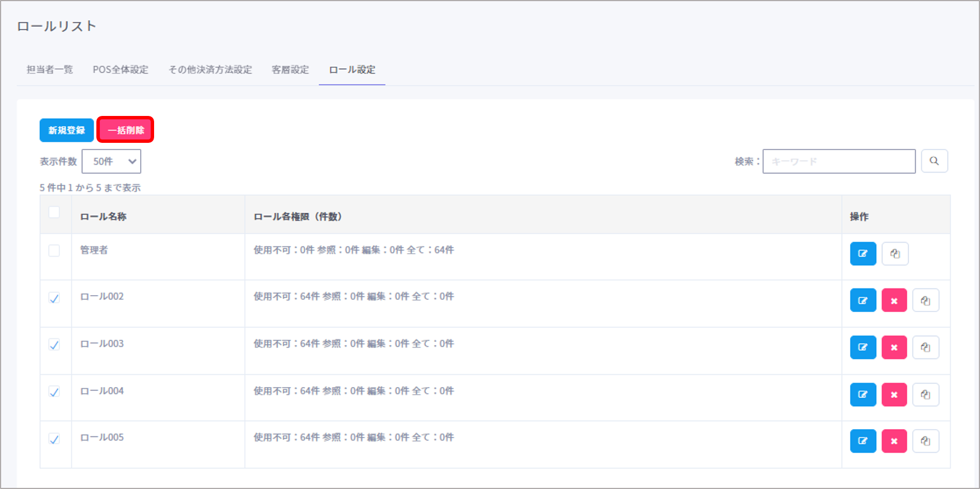Screen dimensions: 980x489
Task: Delete ロール002 with the red X icon
Action: [894, 301]
